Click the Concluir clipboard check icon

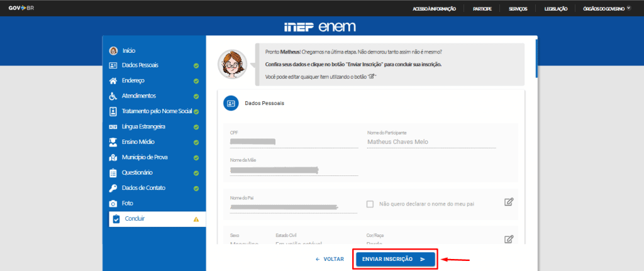point(116,219)
